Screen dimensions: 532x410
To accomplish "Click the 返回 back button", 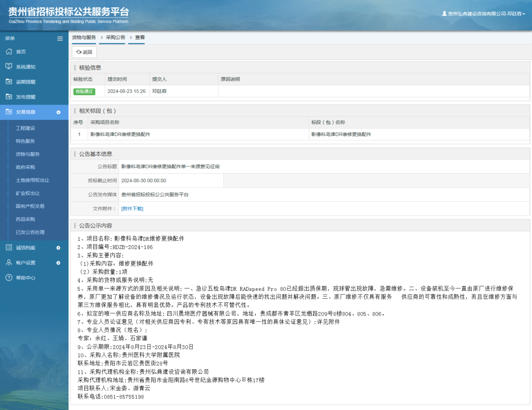I will (84, 52).
